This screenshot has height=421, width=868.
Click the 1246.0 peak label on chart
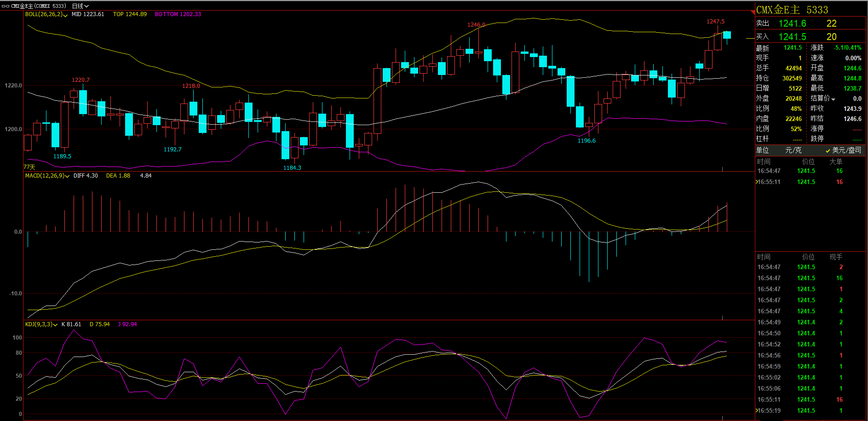[476, 25]
